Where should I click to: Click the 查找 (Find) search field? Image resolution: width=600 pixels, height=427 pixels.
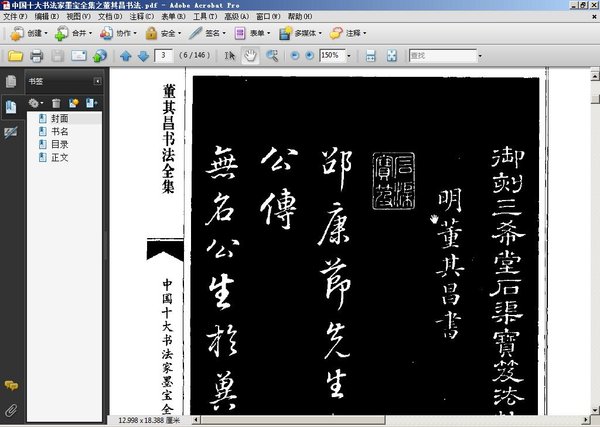(x=443, y=56)
